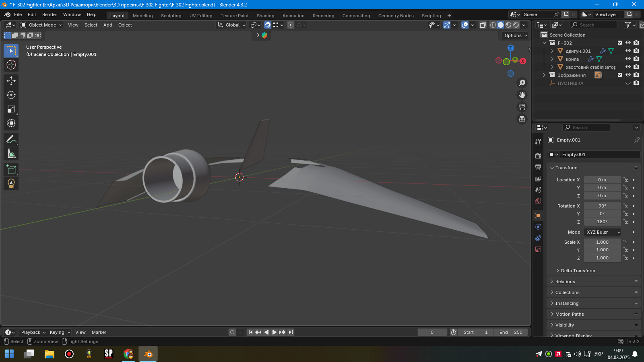Click the Rotation Z value field

(603, 222)
